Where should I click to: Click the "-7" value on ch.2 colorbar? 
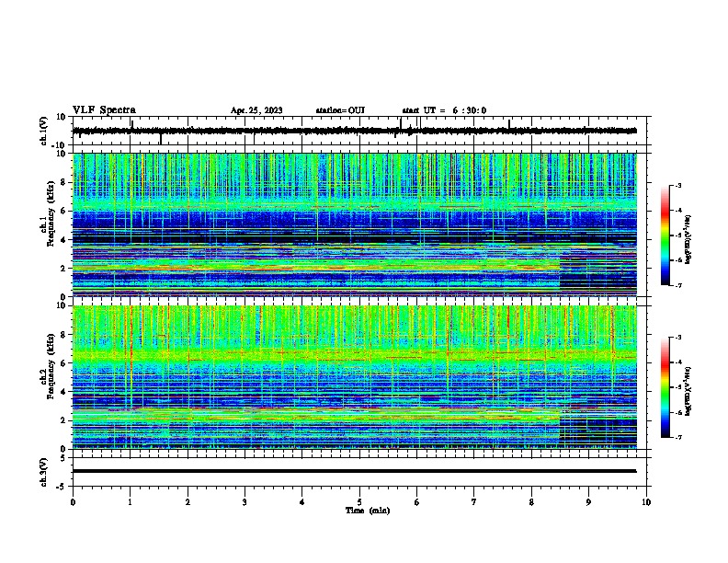point(677,438)
